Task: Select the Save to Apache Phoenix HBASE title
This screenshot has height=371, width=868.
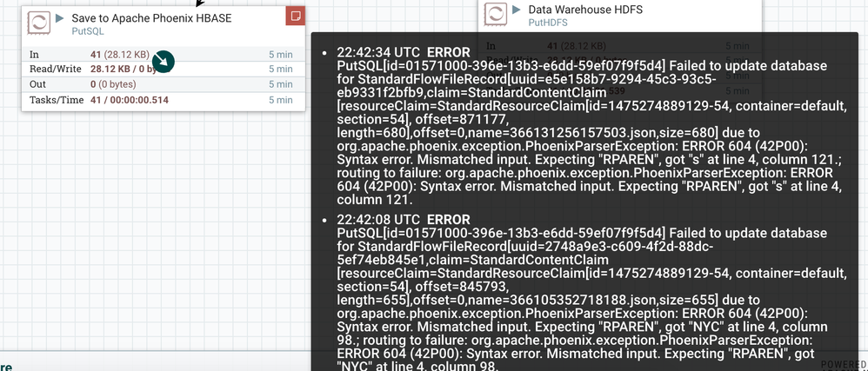Action: coord(151,18)
